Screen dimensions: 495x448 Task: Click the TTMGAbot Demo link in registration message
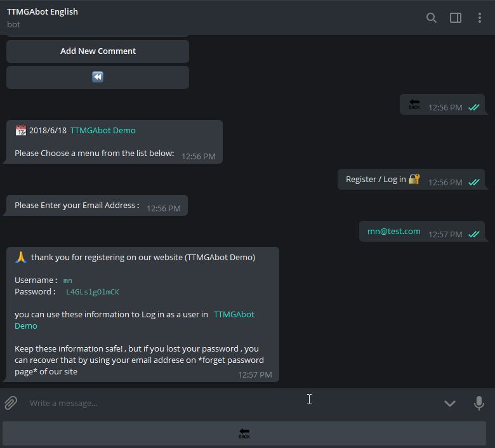tap(234, 315)
